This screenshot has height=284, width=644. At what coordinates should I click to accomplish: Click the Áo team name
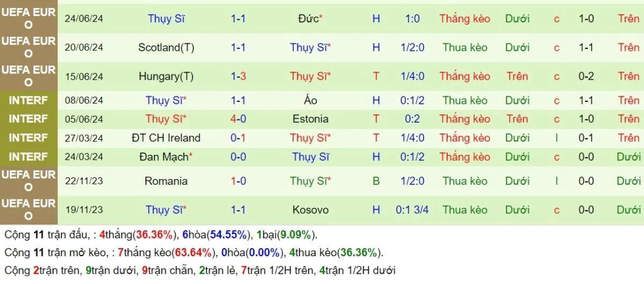[310, 100]
